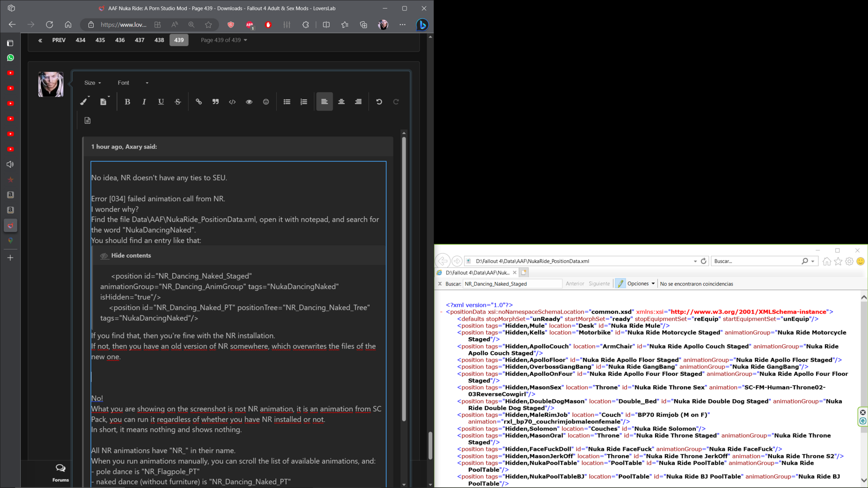Go to page 436
868x488 pixels.
click(120, 40)
